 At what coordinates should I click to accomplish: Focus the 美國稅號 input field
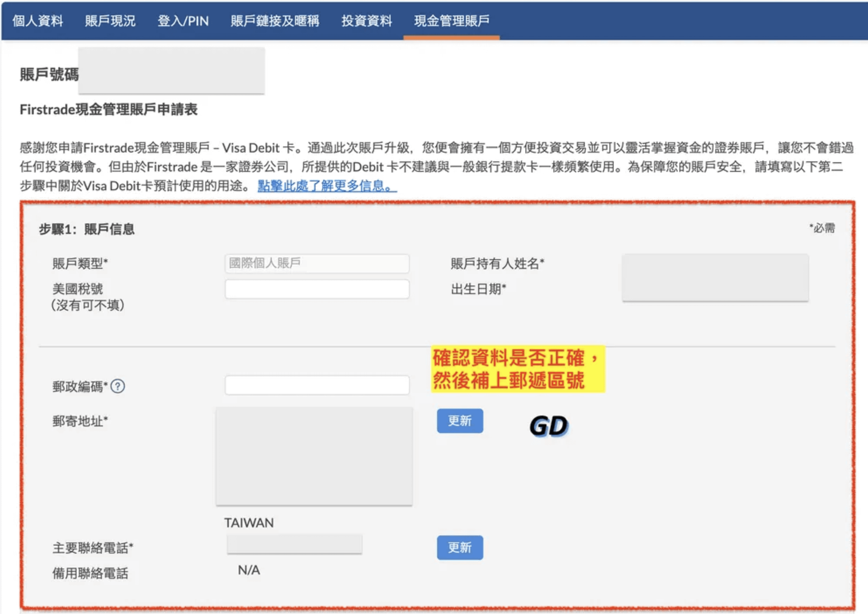pyautogui.click(x=317, y=289)
